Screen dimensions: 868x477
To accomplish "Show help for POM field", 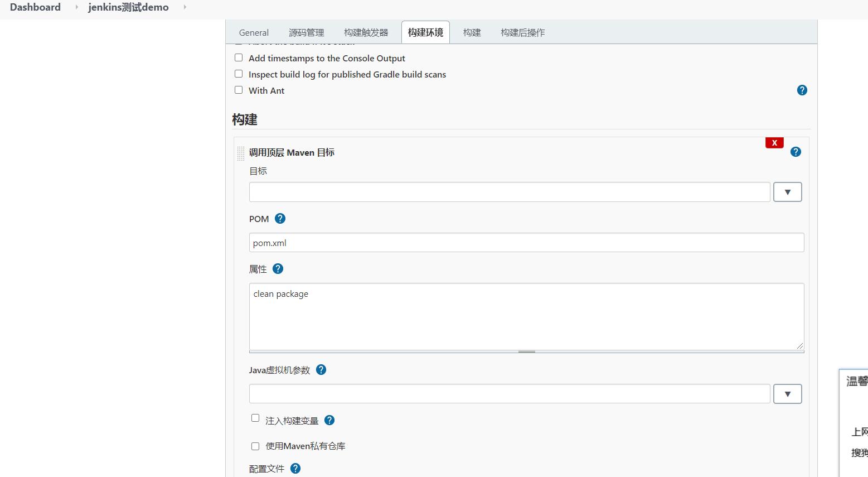I will [280, 219].
